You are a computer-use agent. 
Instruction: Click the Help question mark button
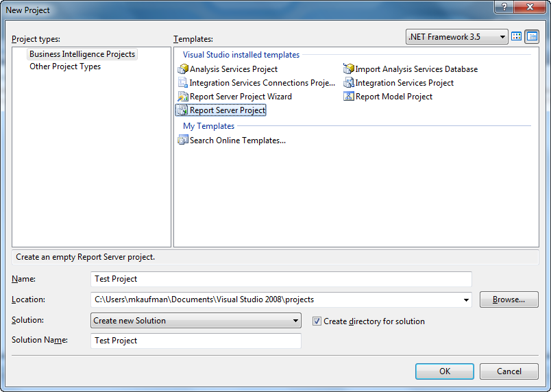coord(504,7)
